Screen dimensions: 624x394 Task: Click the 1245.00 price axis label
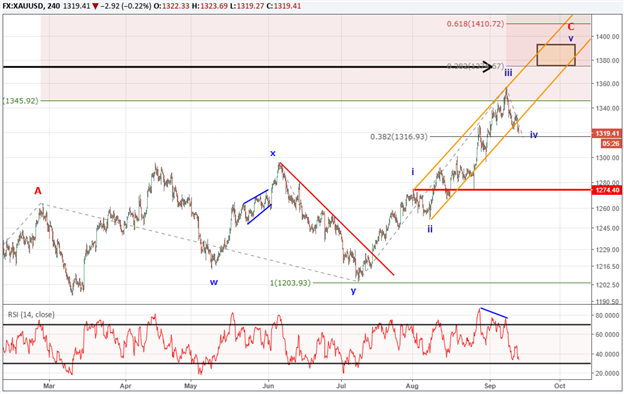point(607,228)
